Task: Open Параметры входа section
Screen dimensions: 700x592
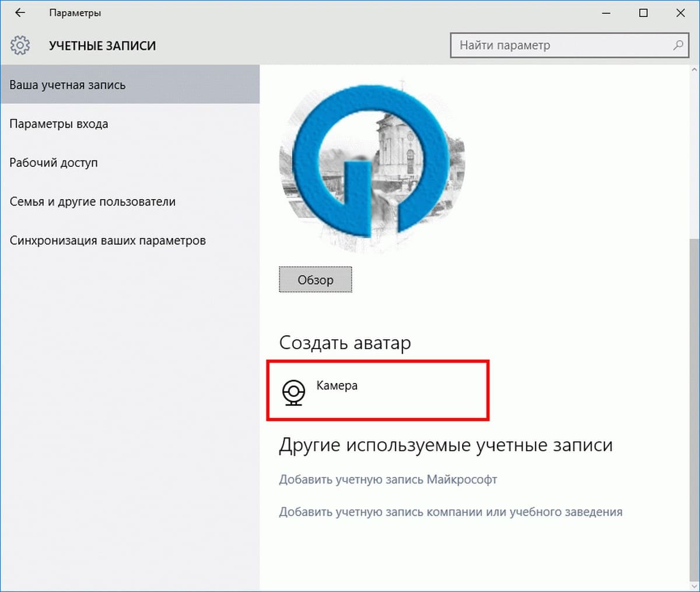Action: pyautogui.click(x=129, y=124)
